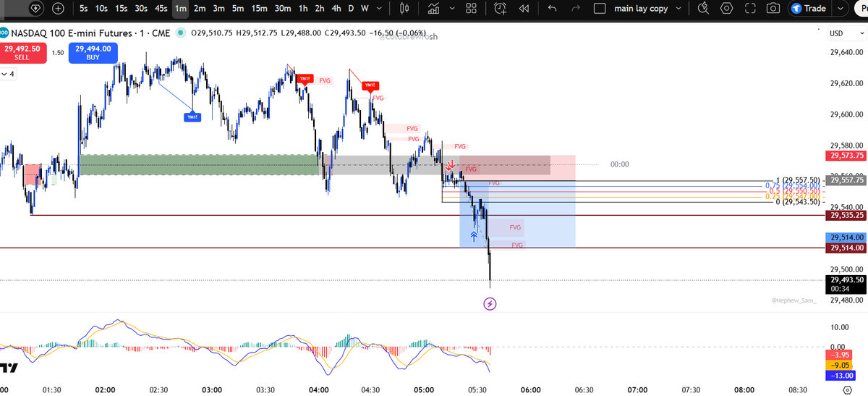Expand the collapsed indicators legend showing 4
The width and height of the screenshot is (868, 396).
[x=9, y=74]
